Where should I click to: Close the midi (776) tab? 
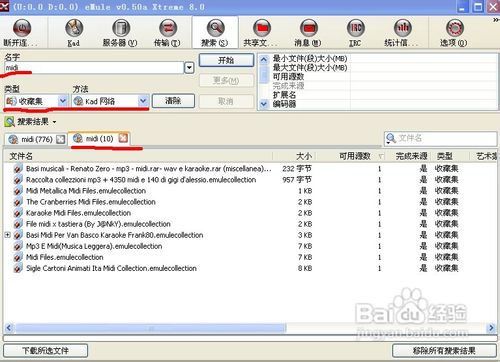coord(60,139)
